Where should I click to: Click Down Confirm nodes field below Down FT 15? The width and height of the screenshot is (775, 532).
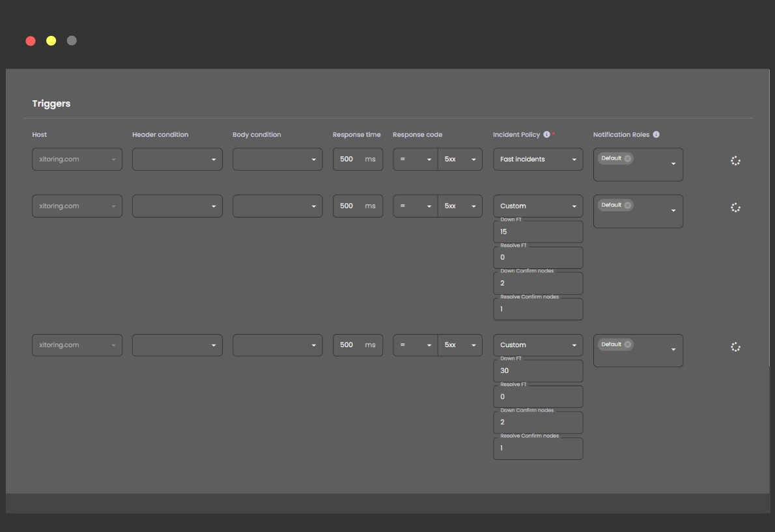point(538,283)
